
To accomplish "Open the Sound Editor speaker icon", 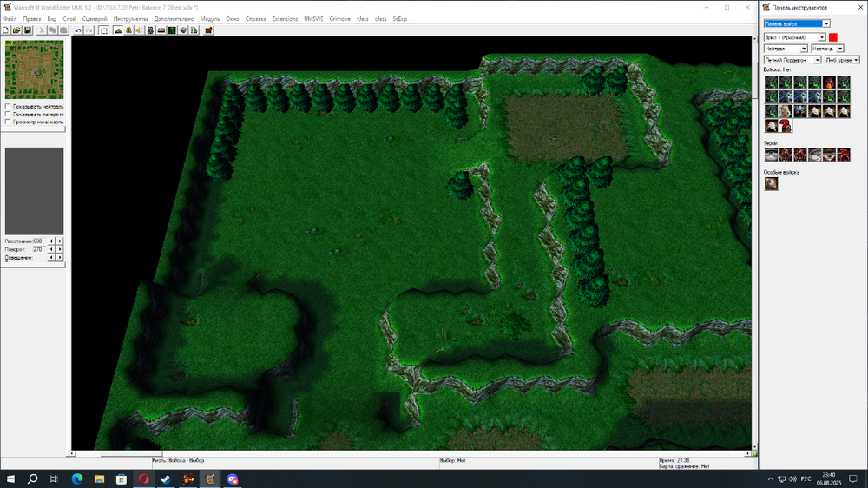I will pyautogui.click(x=140, y=30).
